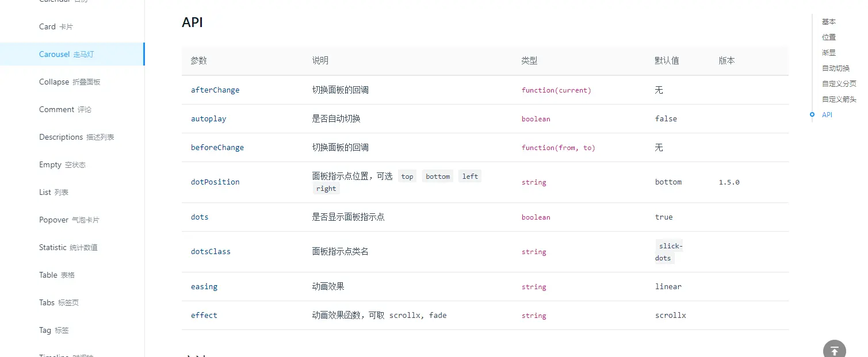Click the 参数 column header
The width and height of the screenshot is (868, 357).
coord(199,60)
